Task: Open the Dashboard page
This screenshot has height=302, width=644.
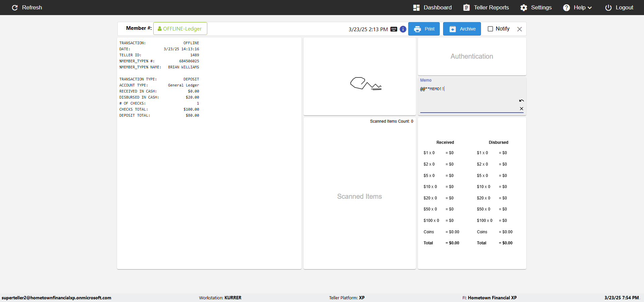Action: coord(432,7)
